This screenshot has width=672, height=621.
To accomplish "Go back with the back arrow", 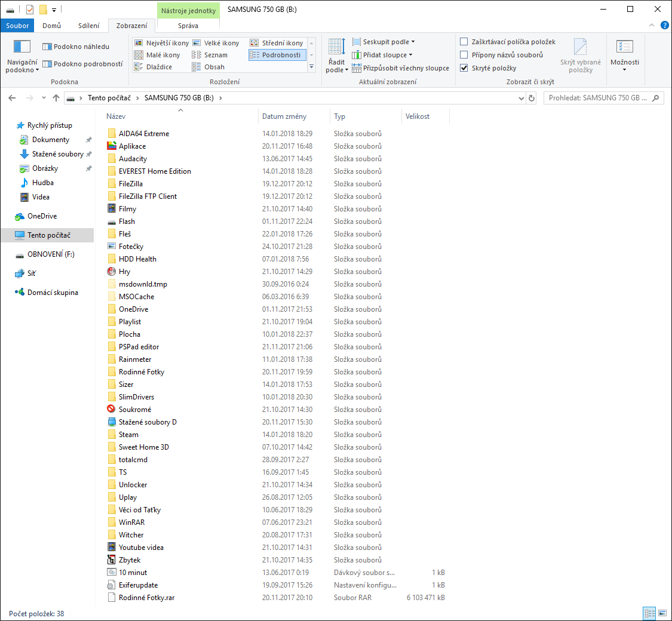I will 12,98.
